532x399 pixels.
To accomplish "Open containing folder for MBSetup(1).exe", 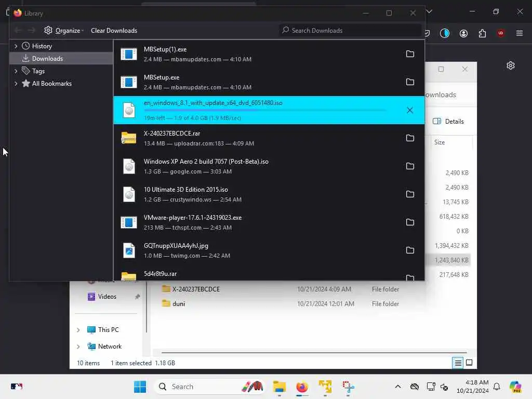I will point(410,54).
